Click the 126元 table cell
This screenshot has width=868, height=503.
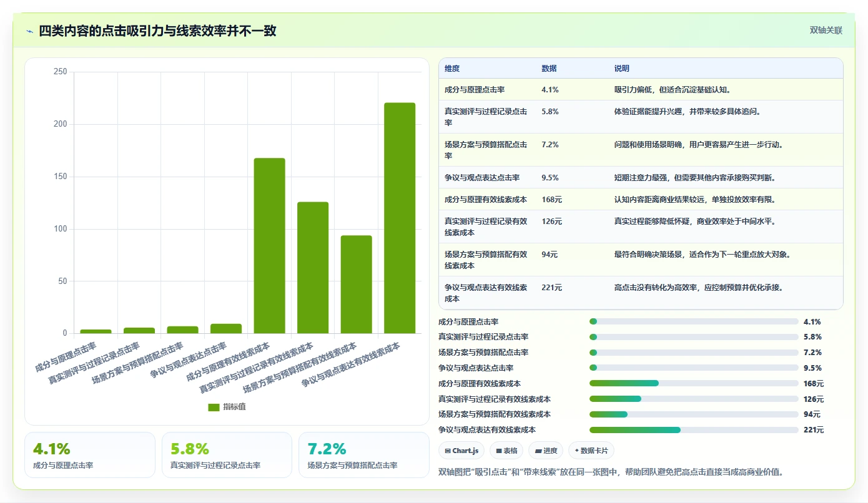(x=551, y=221)
